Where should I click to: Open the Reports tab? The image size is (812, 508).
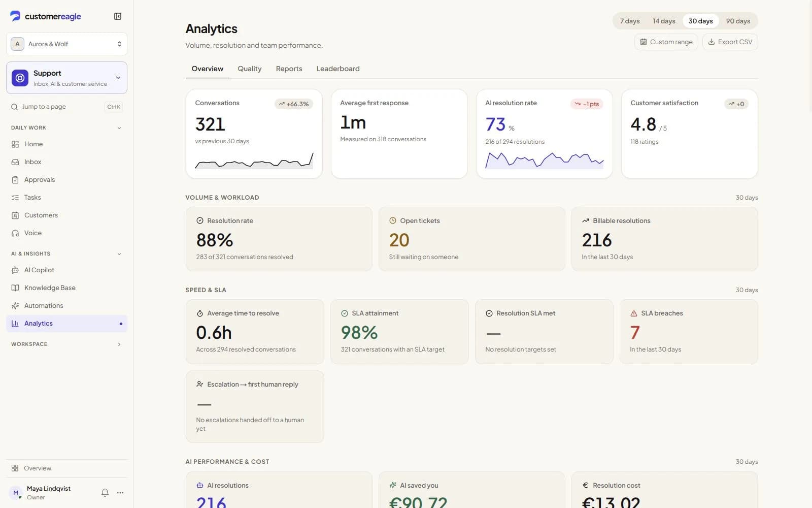point(289,69)
